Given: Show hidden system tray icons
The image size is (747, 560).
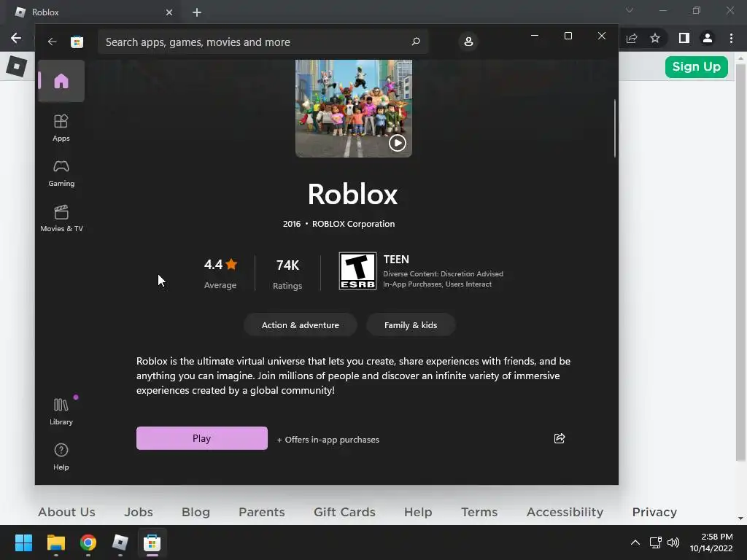Looking at the screenshot, I should point(635,542).
